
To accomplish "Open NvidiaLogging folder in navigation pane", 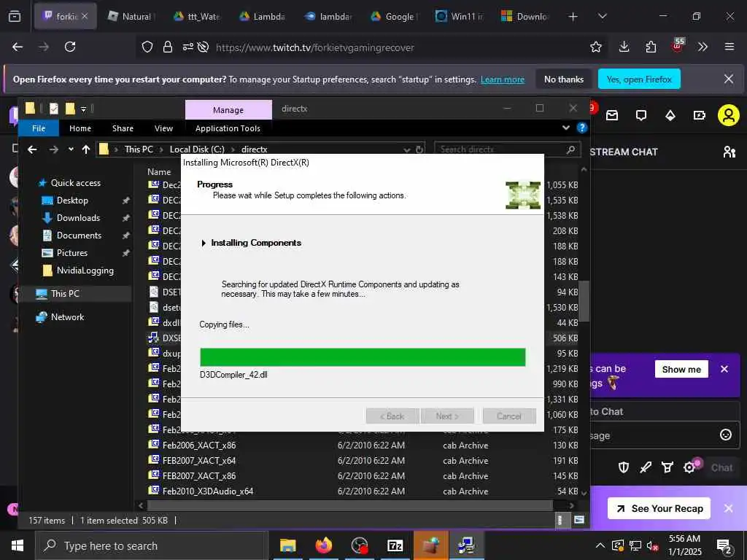I will point(85,271).
